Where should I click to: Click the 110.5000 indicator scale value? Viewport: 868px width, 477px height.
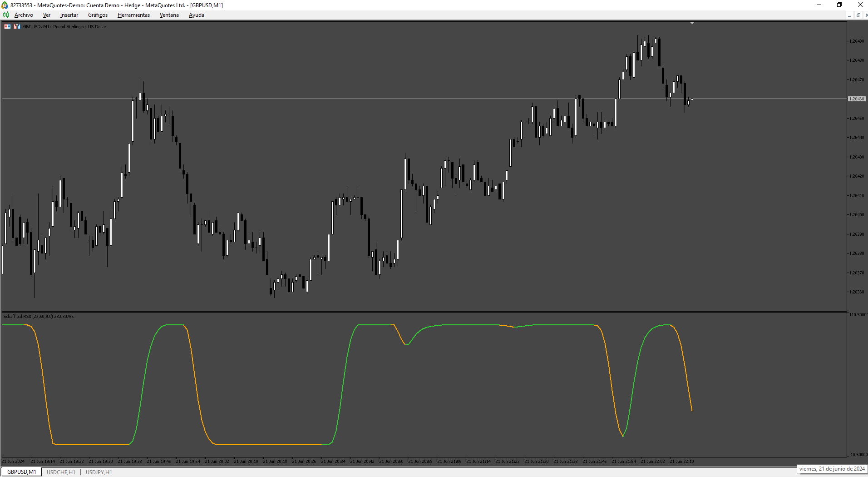(858, 314)
